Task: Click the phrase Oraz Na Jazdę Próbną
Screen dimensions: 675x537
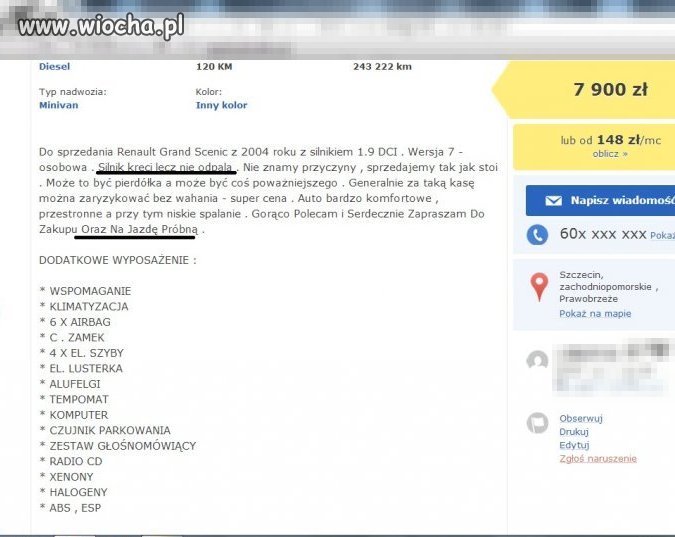Action: point(139,230)
